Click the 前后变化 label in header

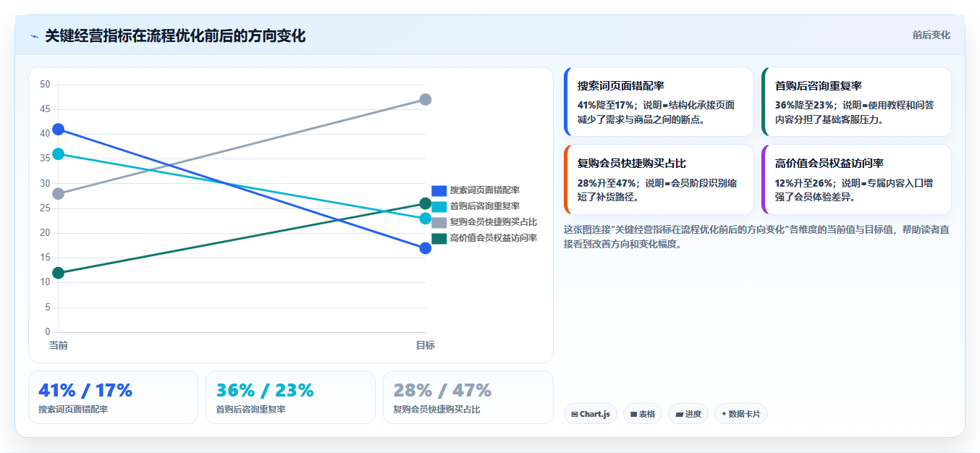[x=931, y=35]
